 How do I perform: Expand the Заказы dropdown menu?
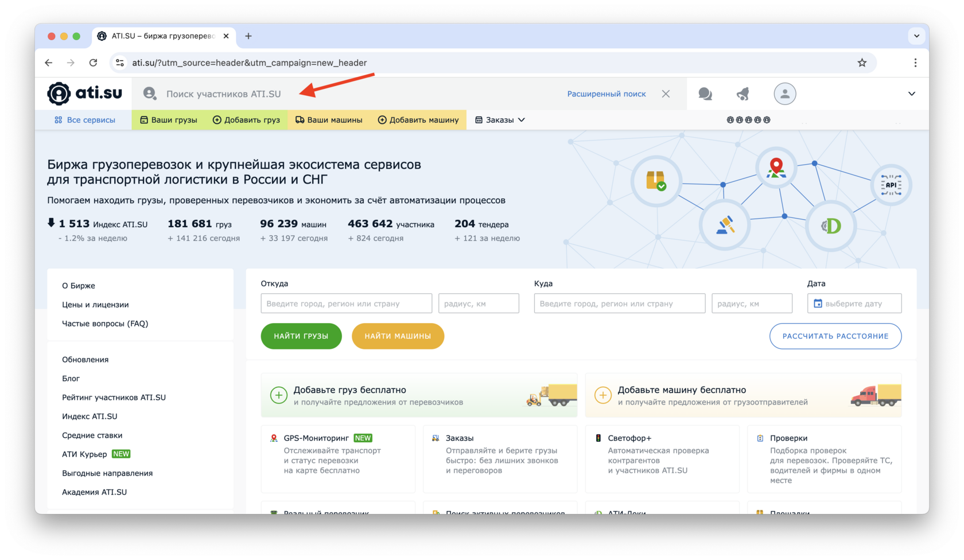click(x=500, y=120)
